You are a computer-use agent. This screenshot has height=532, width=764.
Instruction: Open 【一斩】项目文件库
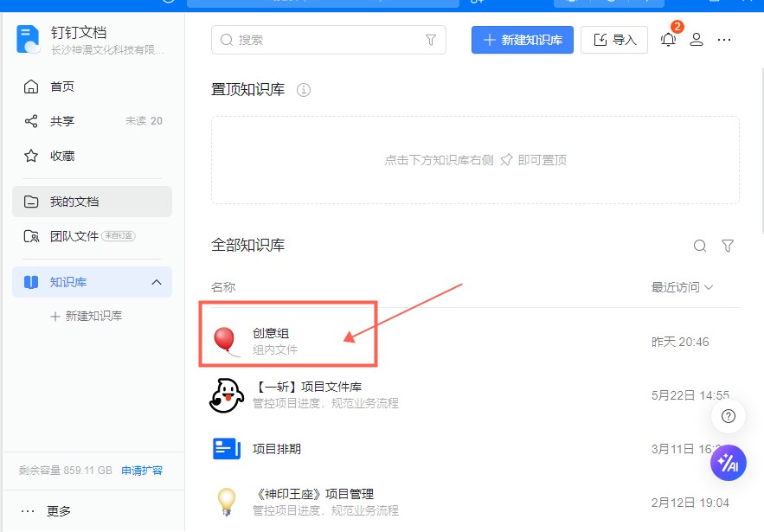(474, 395)
